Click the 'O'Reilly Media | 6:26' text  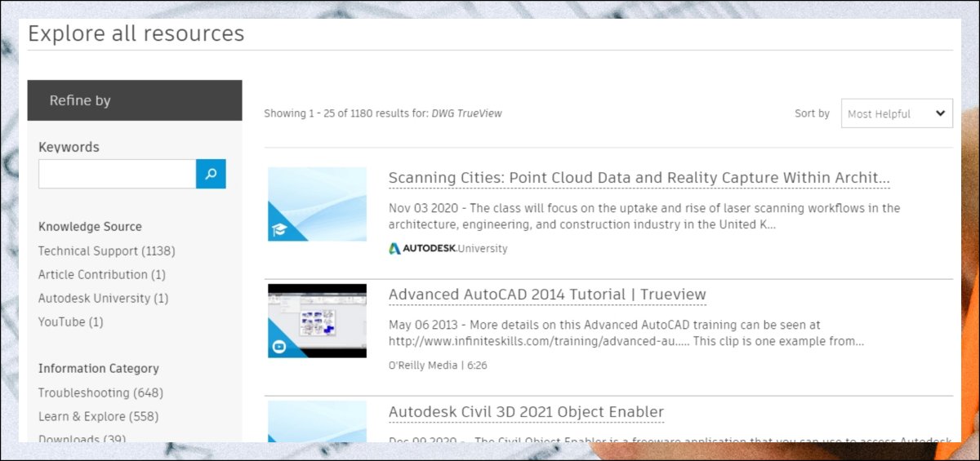coord(438,366)
